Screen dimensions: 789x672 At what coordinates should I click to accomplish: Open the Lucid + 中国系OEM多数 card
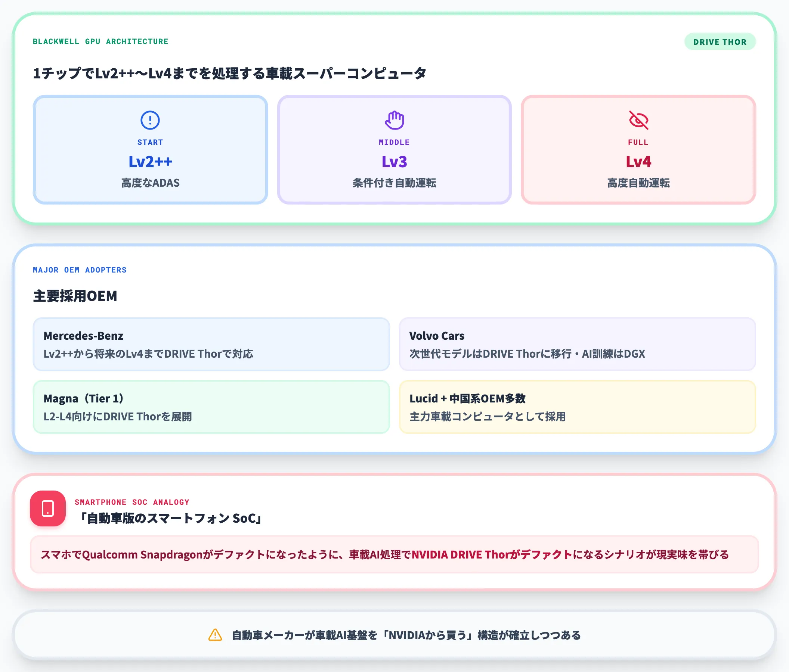(x=577, y=407)
